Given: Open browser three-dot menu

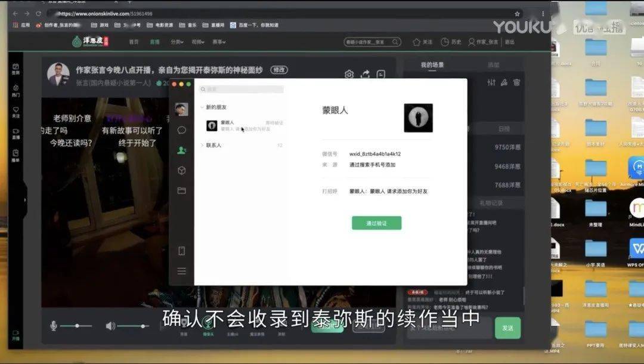Looking at the screenshot, I should coord(543,14).
